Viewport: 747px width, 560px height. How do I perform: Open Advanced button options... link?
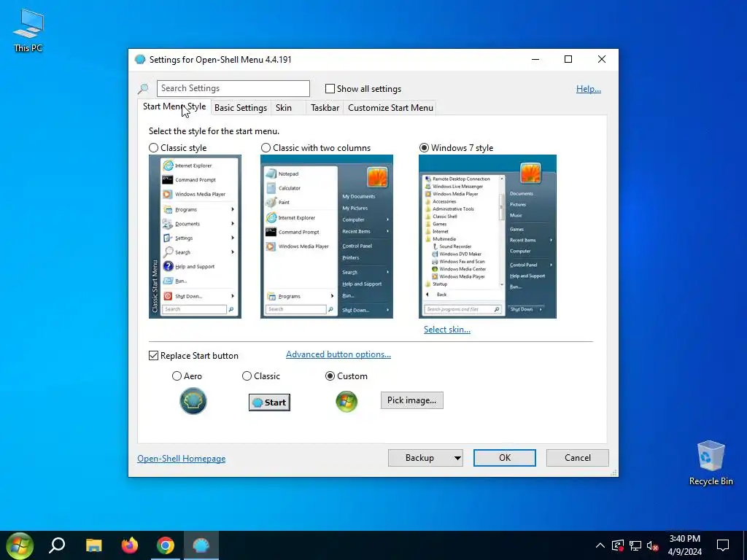point(338,354)
